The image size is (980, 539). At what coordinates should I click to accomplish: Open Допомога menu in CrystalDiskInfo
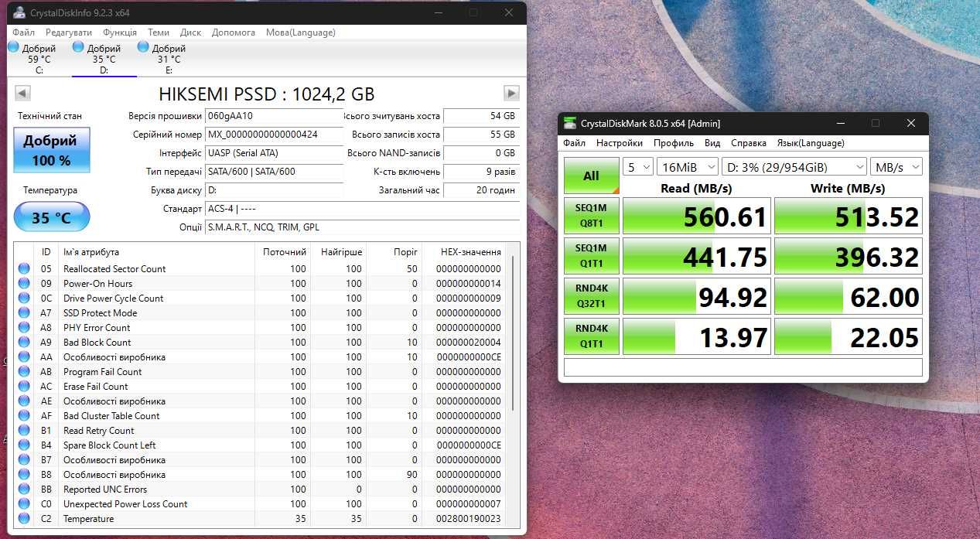(x=234, y=32)
